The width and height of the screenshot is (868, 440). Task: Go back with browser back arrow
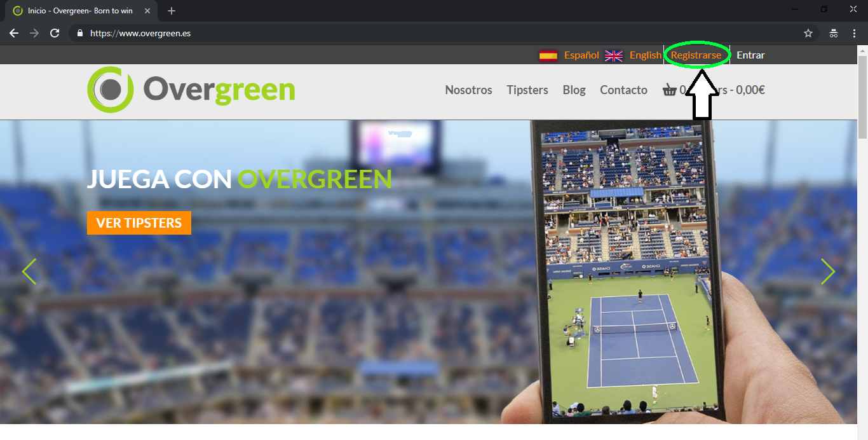coord(14,33)
